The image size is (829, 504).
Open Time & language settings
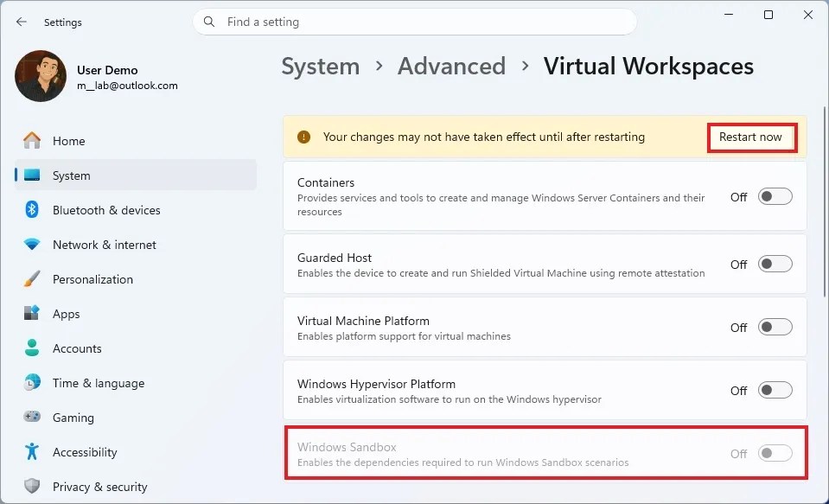pyautogui.click(x=136, y=382)
